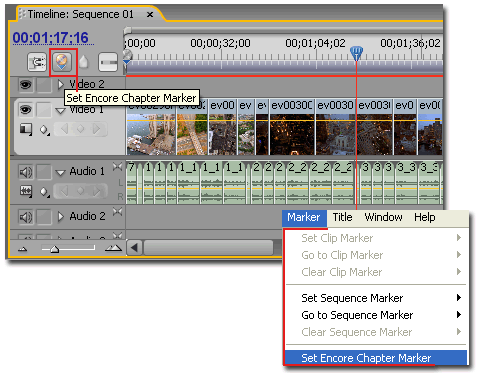Go to next keyframe on Audio 1

96,191
